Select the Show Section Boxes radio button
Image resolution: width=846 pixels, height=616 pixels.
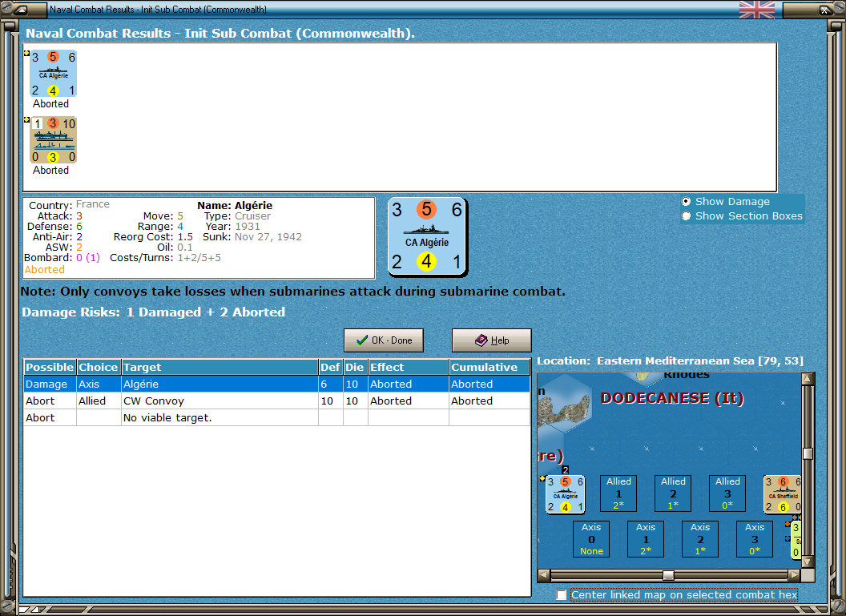click(687, 215)
